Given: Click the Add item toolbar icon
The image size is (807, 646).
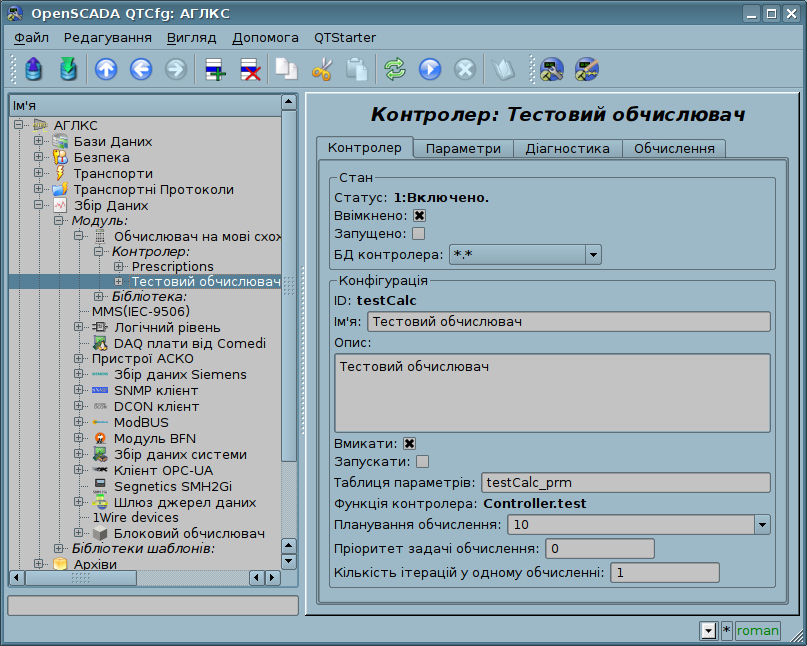Looking at the screenshot, I should tap(215, 69).
